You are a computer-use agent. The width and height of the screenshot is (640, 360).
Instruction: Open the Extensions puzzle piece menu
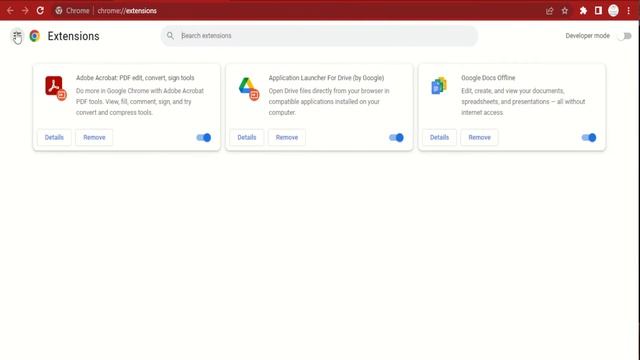click(x=583, y=11)
